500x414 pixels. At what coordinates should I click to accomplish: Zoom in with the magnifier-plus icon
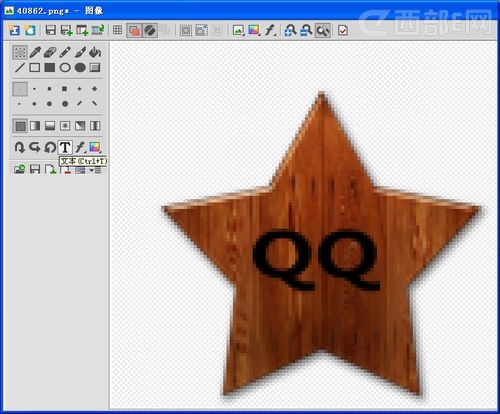tap(290, 30)
